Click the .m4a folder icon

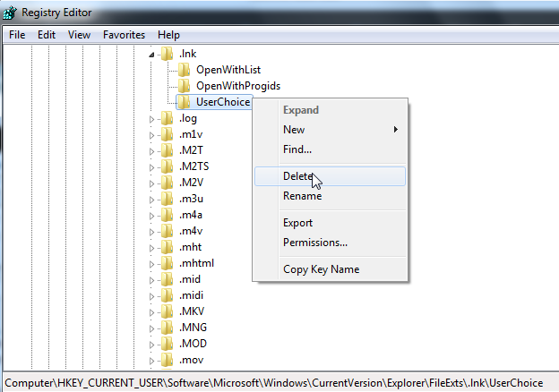167,215
